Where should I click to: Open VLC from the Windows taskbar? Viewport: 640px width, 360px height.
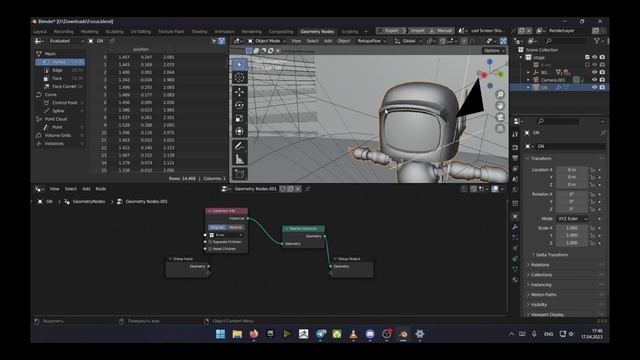[353, 334]
